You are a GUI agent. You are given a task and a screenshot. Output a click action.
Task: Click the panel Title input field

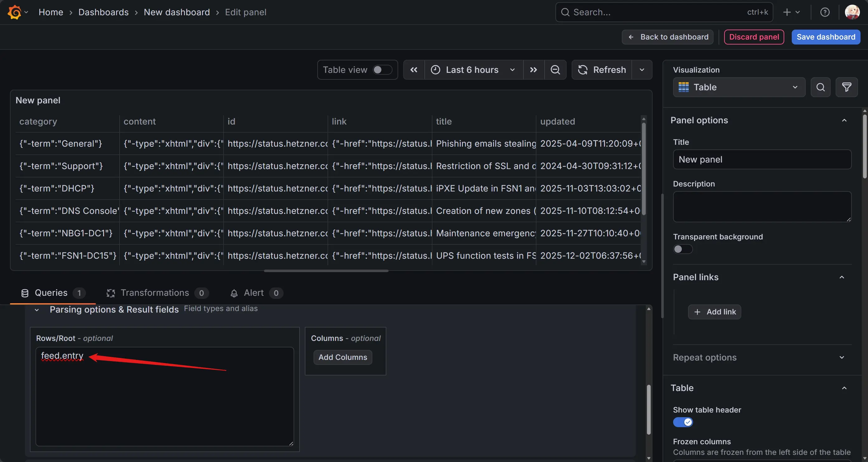[x=762, y=159]
